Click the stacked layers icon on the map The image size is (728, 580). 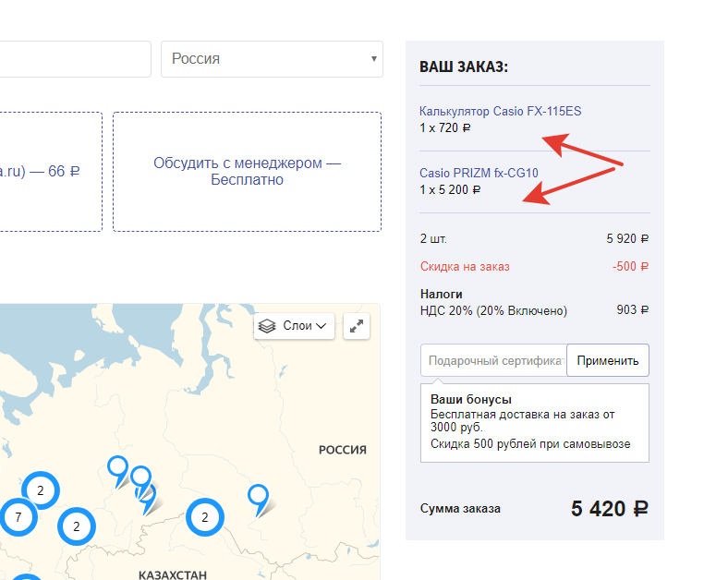(x=267, y=326)
